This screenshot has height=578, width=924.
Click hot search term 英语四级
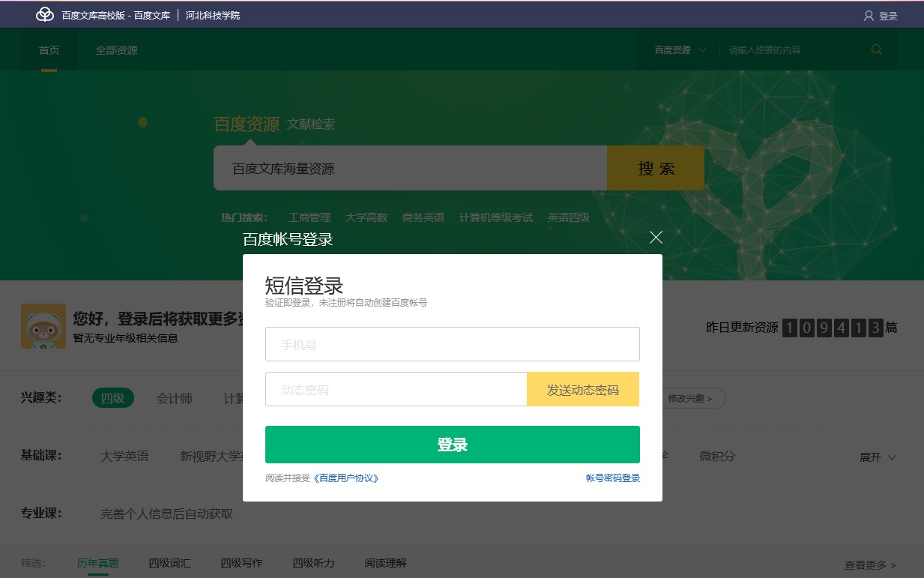tap(569, 217)
